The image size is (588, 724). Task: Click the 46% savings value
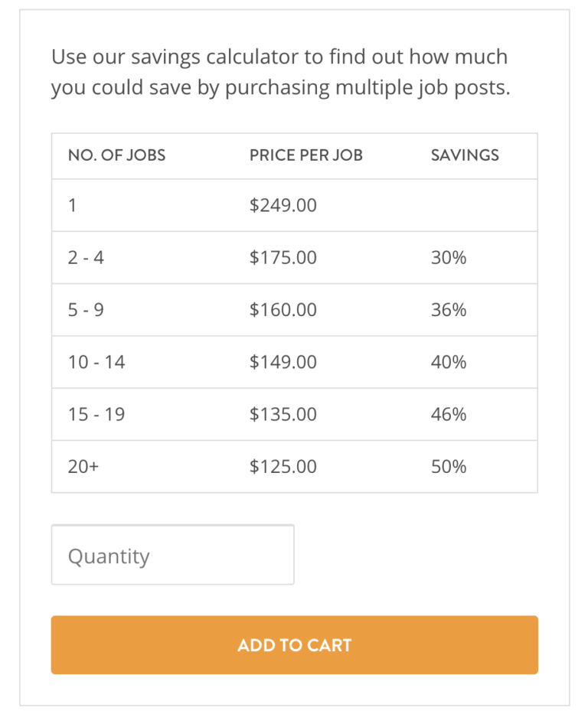(448, 414)
